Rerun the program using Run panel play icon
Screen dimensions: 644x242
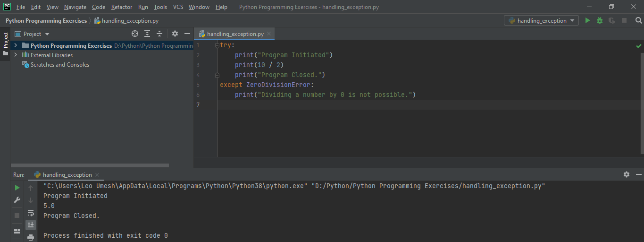point(17,188)
